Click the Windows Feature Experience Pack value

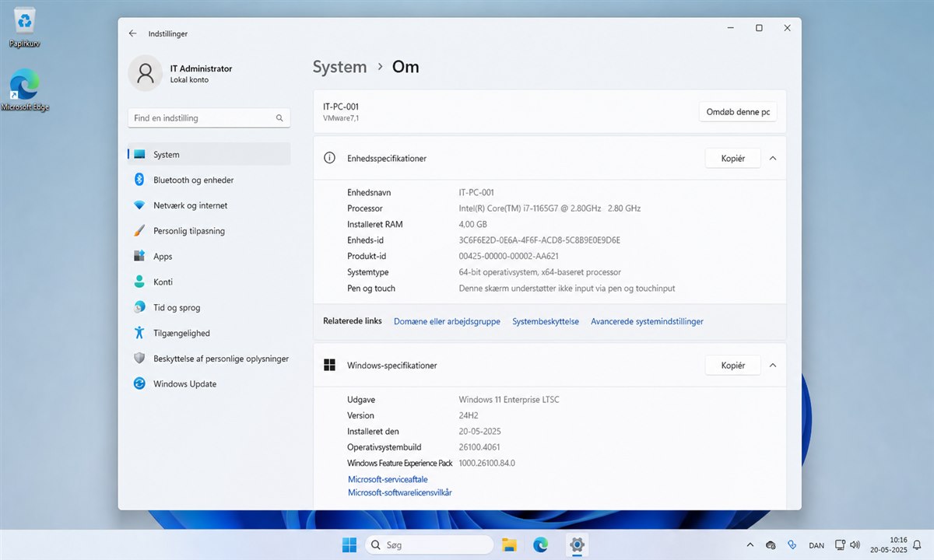click(486, 463)
